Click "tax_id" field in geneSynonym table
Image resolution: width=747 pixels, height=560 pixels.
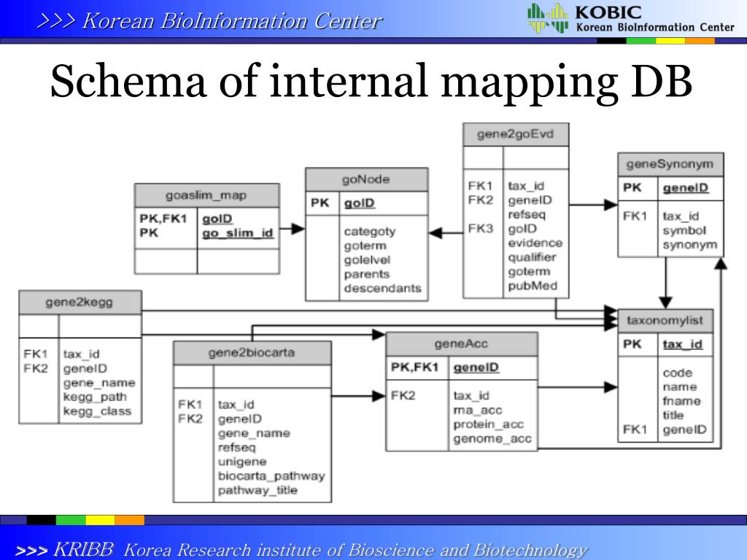[x=681, y=216]
